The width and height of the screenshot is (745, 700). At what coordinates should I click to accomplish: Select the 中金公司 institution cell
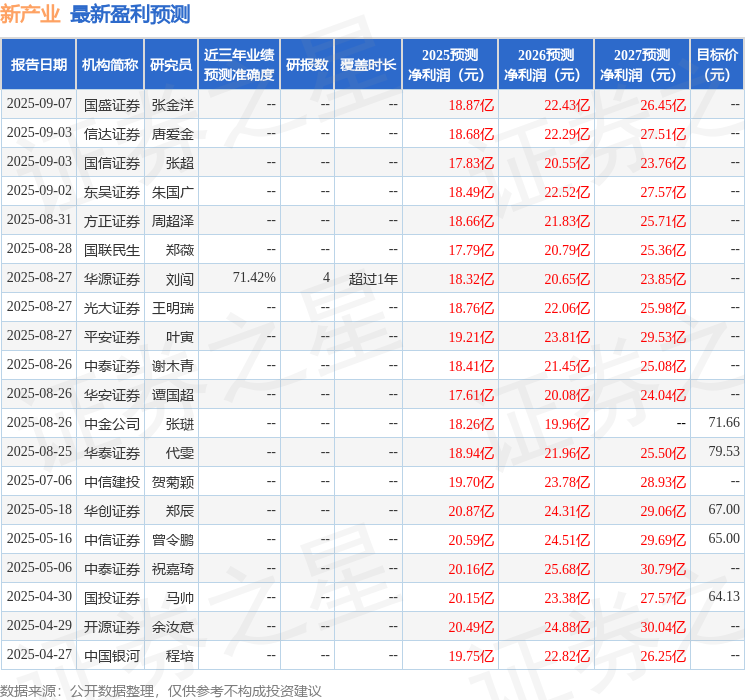[112, 424]
